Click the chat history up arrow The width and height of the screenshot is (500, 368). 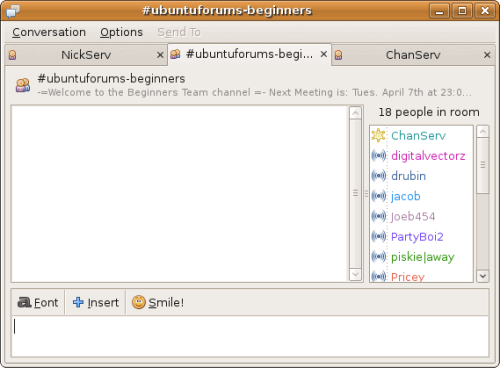pos(355,113)
